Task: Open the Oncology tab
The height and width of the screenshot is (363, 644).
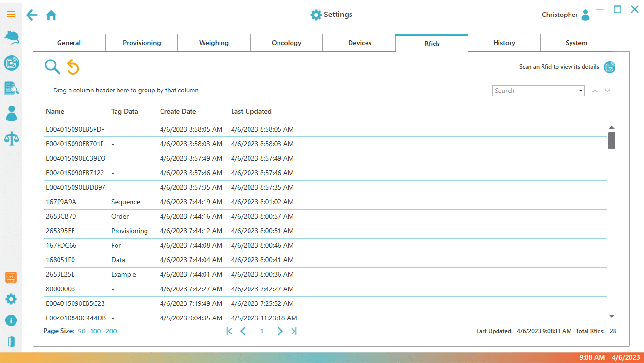Action: coord(286,43)
